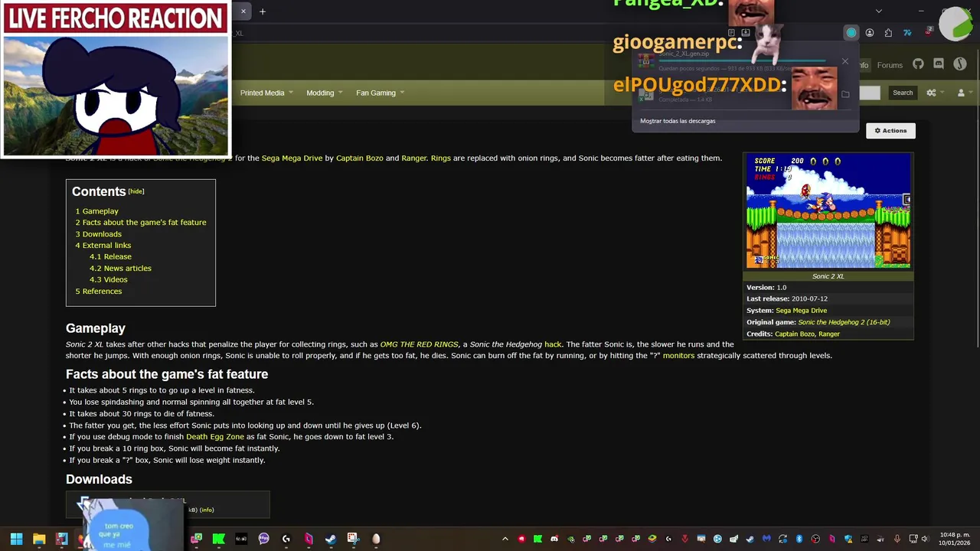Screen dimensions: 980x551
Task: Open the Actions button menu
Action: tap(890, 131)
